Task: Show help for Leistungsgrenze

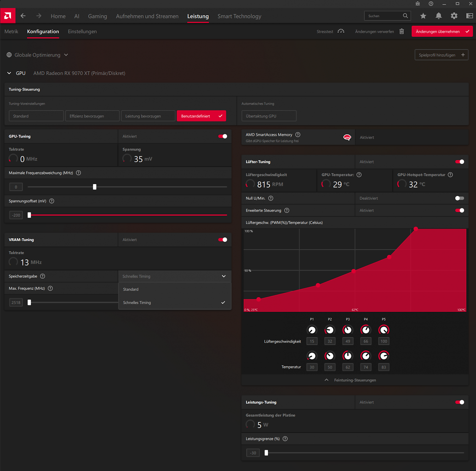Action: point(285,439)
